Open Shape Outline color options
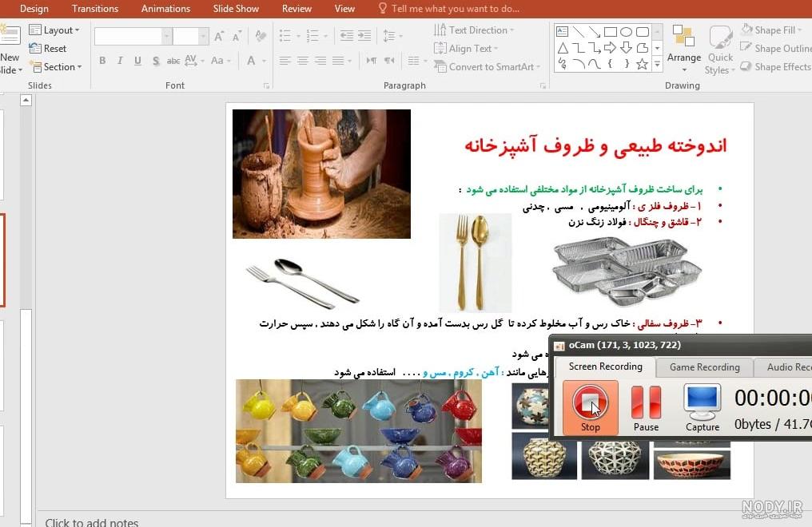Viewport: 812px width, 527px height. pos(776,49)
